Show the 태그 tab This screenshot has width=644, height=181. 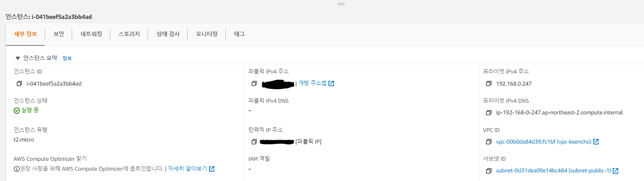coord(239,34)
